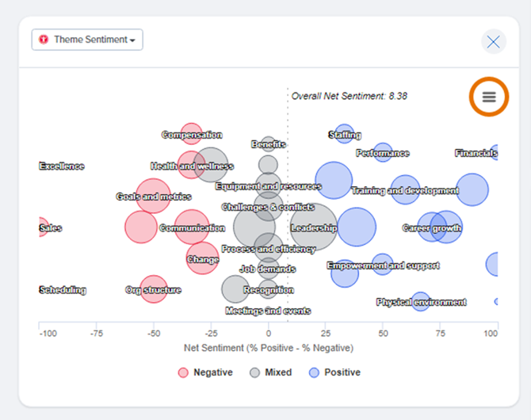
Task: Open the Theme Sentiment dropdown
Action: click(87, 40)
